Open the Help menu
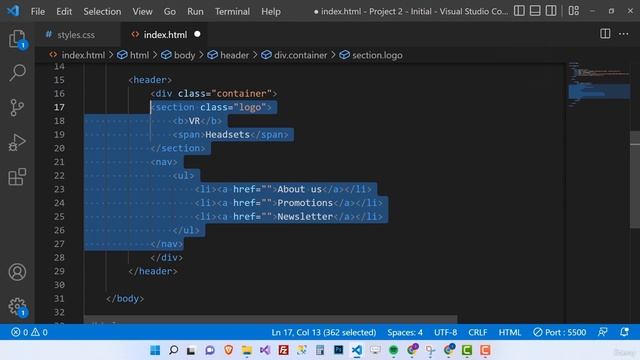This screenshot has width=640, height=360. click(x=271, y=11)
